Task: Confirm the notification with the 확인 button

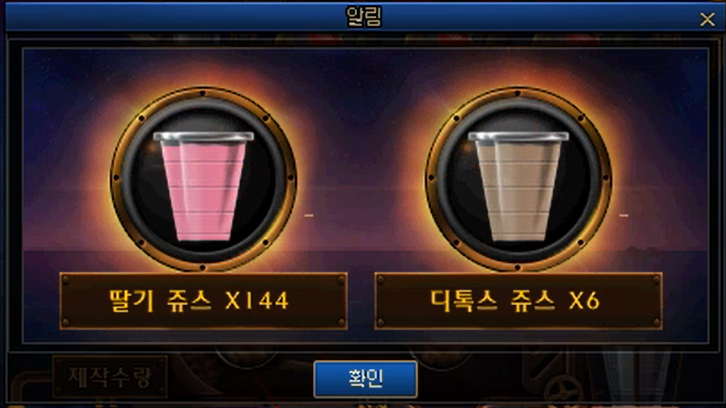Action: (x=365, y=379)
